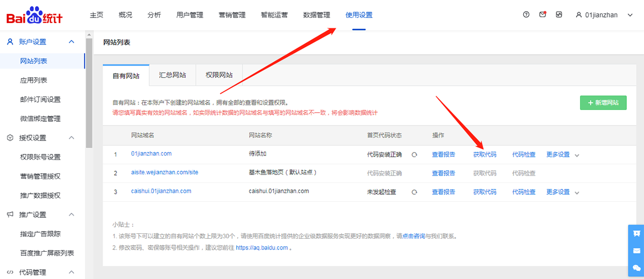The height and width of the screenshot is (279, 644).
Task: Click the green 新增网站 button
Action: coord(603,103)
